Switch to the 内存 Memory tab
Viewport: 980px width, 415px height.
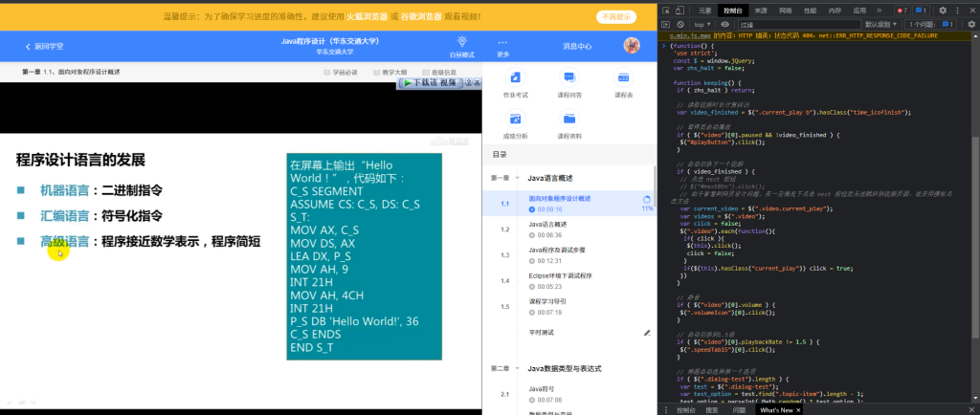pyautogui.click(x=835, y=10)
